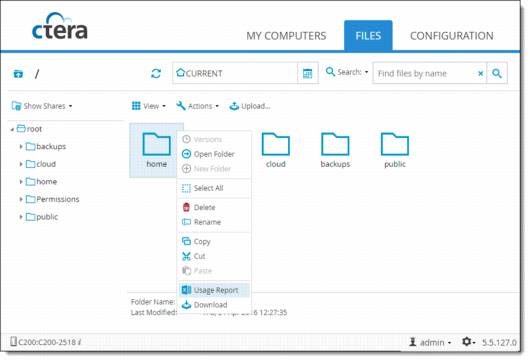Screen dimensions: 530x360
Task: Switch to the CONFIGURATION tab
Action: 452,36
